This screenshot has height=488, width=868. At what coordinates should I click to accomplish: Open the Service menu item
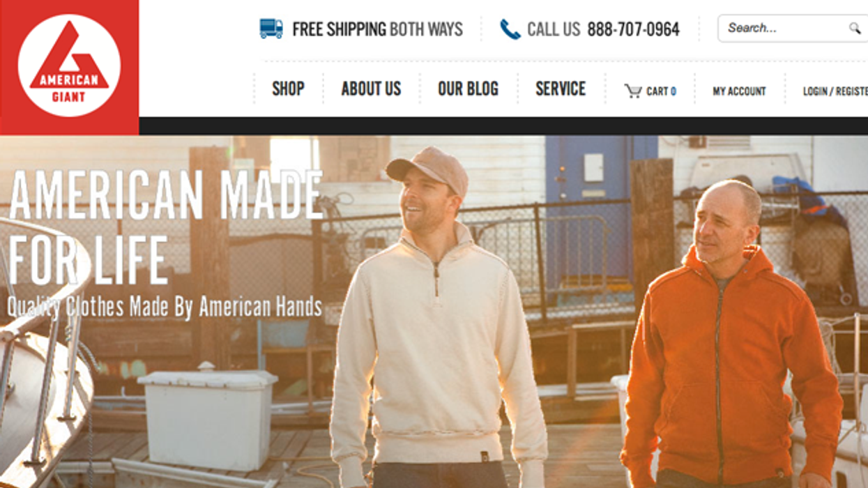click(x=561, y=89)
